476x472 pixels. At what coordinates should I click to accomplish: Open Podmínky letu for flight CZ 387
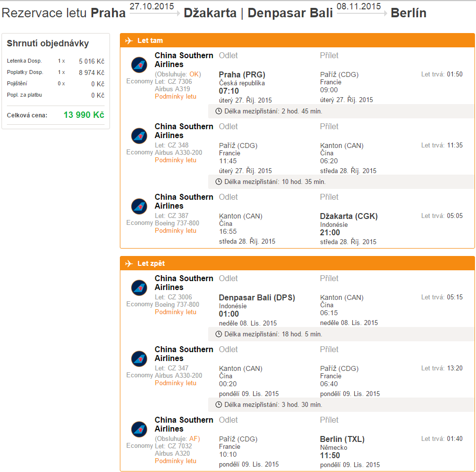click(176, 231)
